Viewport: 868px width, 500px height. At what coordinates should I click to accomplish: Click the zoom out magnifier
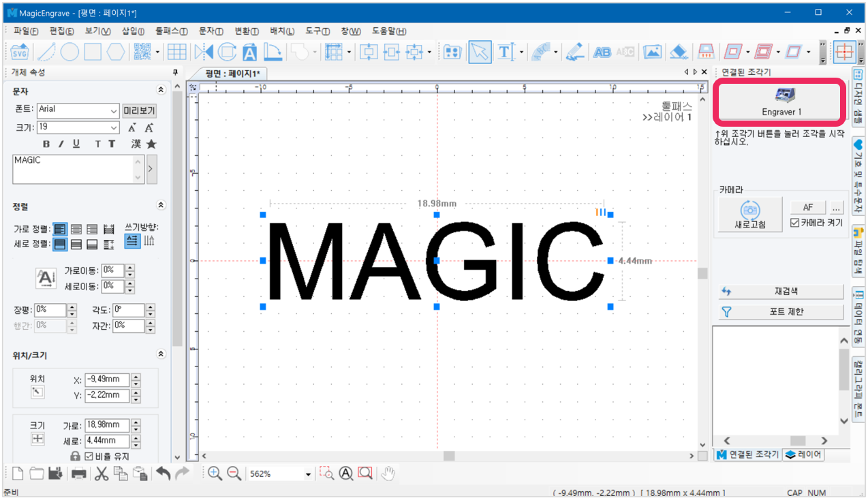[x=234, y=473]
